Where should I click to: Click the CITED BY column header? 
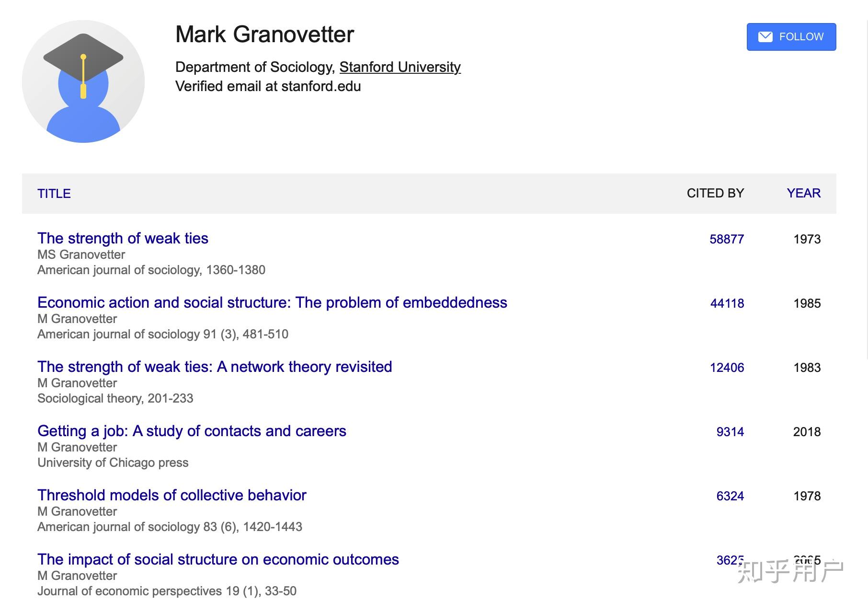pyautogui.click(x=715, y=193)
